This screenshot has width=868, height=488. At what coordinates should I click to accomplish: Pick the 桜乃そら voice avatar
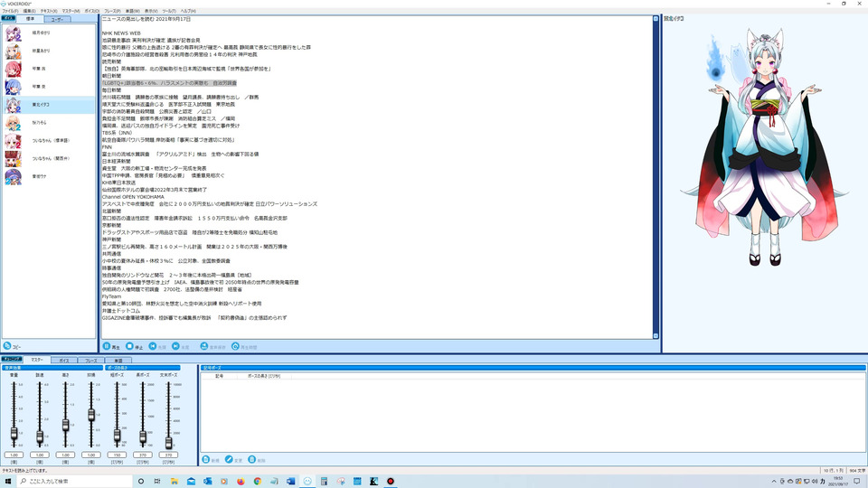point(14,123)
